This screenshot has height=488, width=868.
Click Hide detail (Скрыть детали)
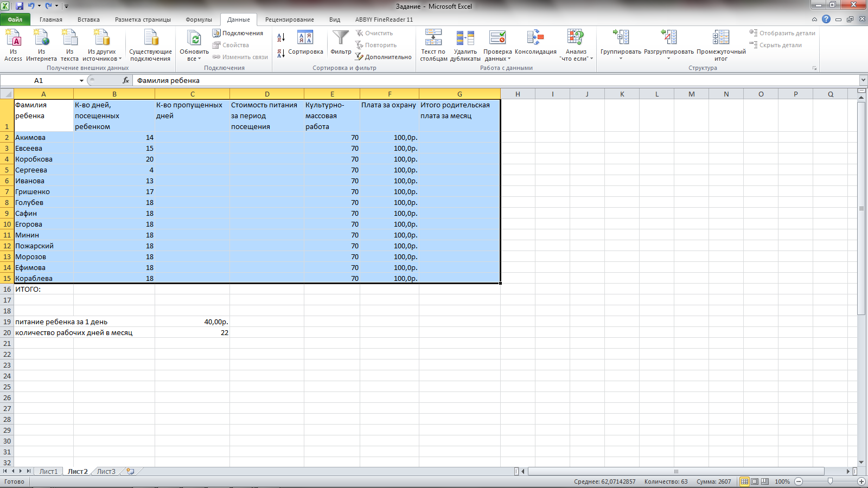pos(776,45)
